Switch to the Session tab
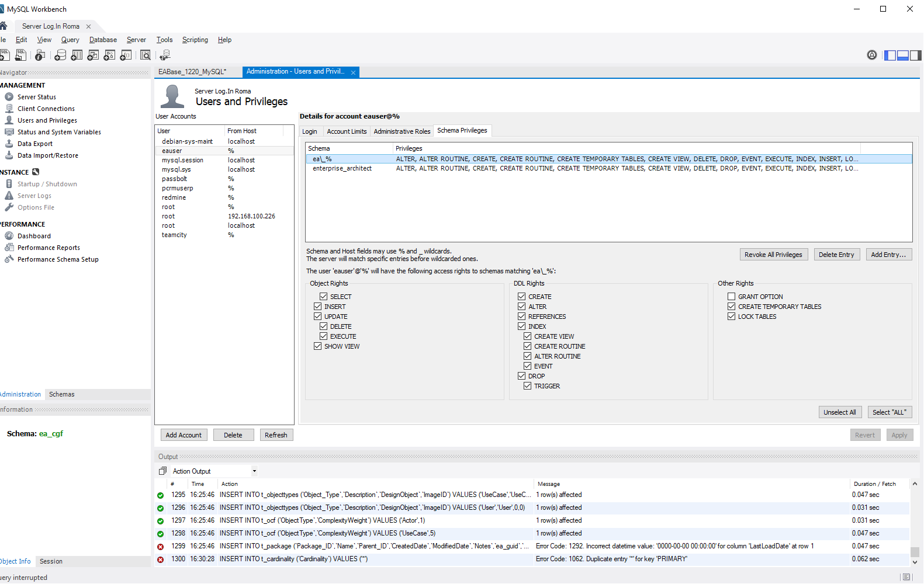924x584 pixels. [x=51, y=561]
